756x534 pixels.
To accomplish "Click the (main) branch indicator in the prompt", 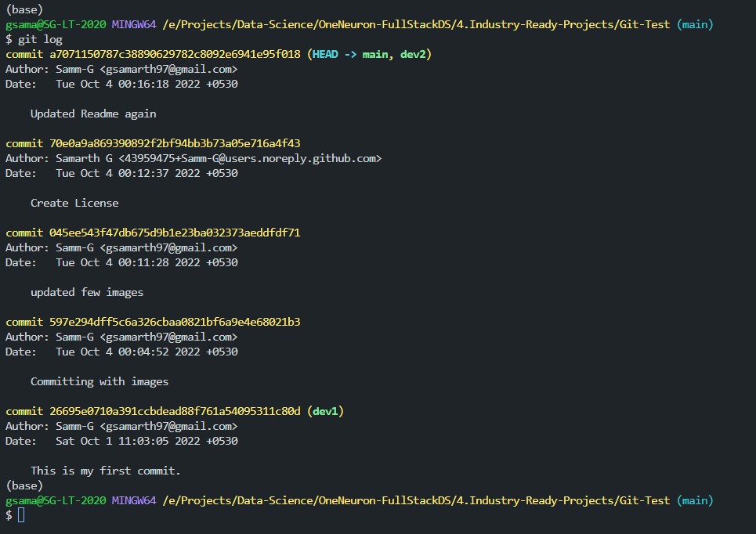I will (695, 24).
